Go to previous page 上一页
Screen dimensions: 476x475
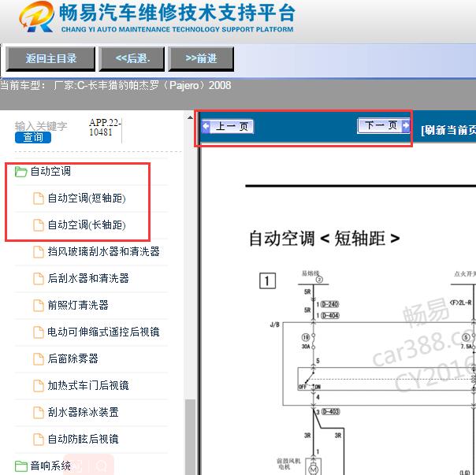[x=228, y=126]
